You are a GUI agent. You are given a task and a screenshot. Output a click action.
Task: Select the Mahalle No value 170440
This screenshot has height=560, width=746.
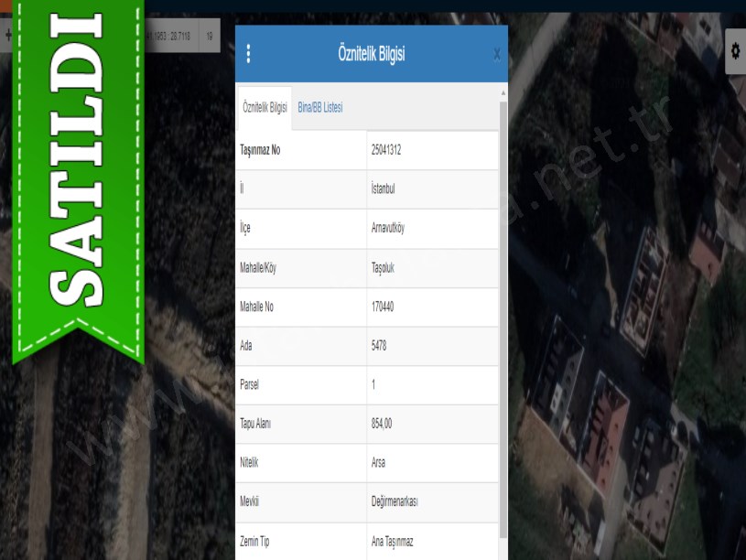pyautogui.click(x=383, y=307)
